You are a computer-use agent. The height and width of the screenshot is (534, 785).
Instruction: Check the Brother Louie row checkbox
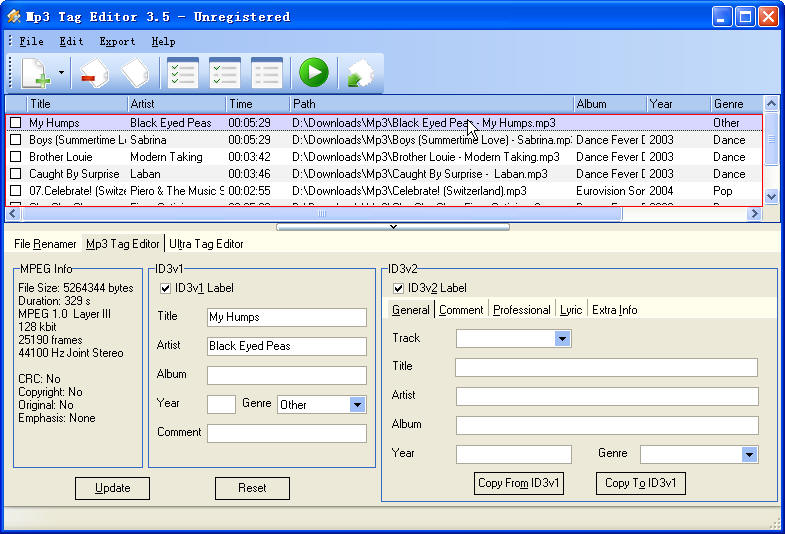point(16,157)
